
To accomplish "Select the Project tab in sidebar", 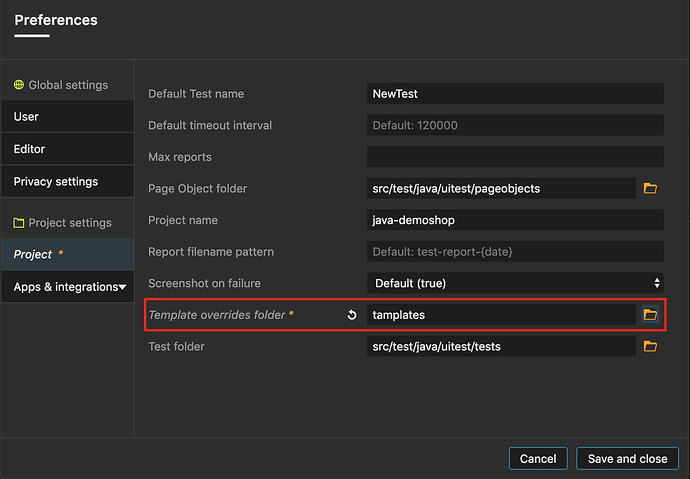I will 68,254.
